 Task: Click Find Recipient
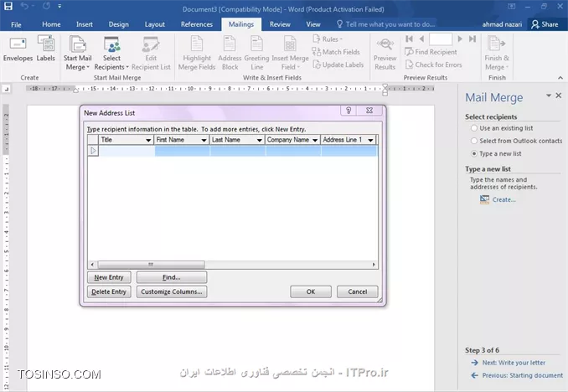(x=431, y=52)
